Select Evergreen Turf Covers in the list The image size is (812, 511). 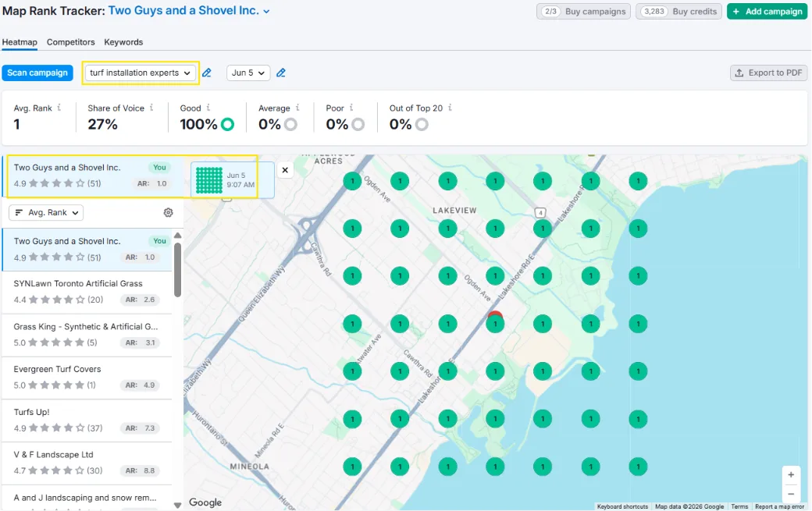pyautogui.click(x=87, y=378)
